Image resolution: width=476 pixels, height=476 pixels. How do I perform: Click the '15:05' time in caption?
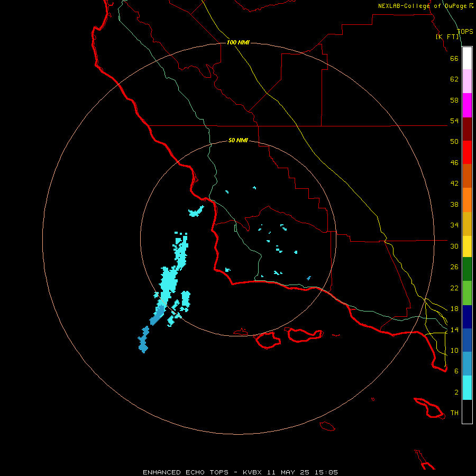point(326,472)
